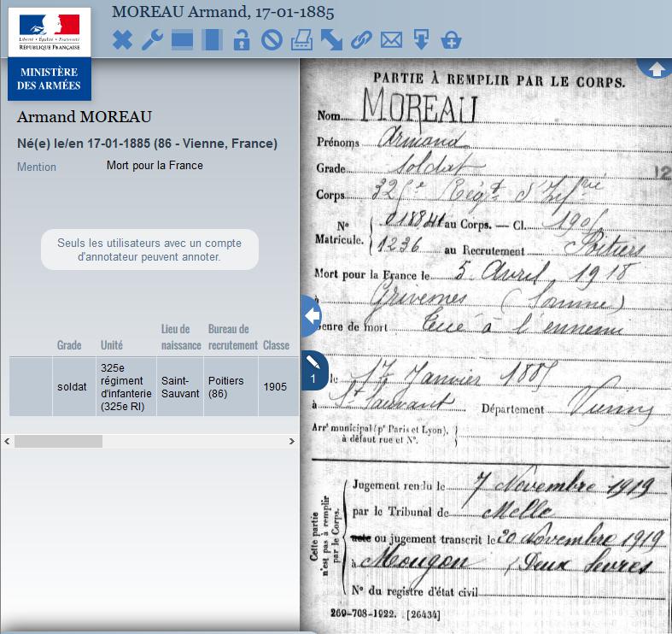Select the 'Saint-Sauvant' birthplace cell
Image resolution: width=672 pixels, height=634 pixels.
180,386
